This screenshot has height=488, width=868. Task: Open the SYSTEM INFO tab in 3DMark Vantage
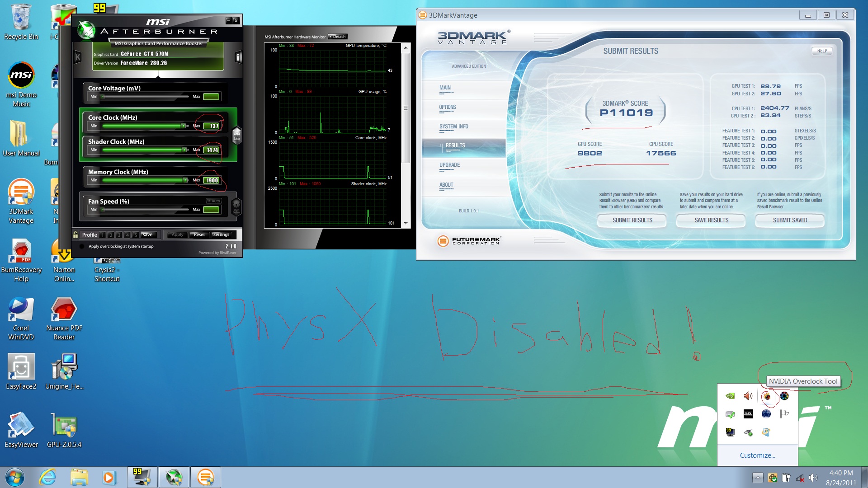[454, 127]
